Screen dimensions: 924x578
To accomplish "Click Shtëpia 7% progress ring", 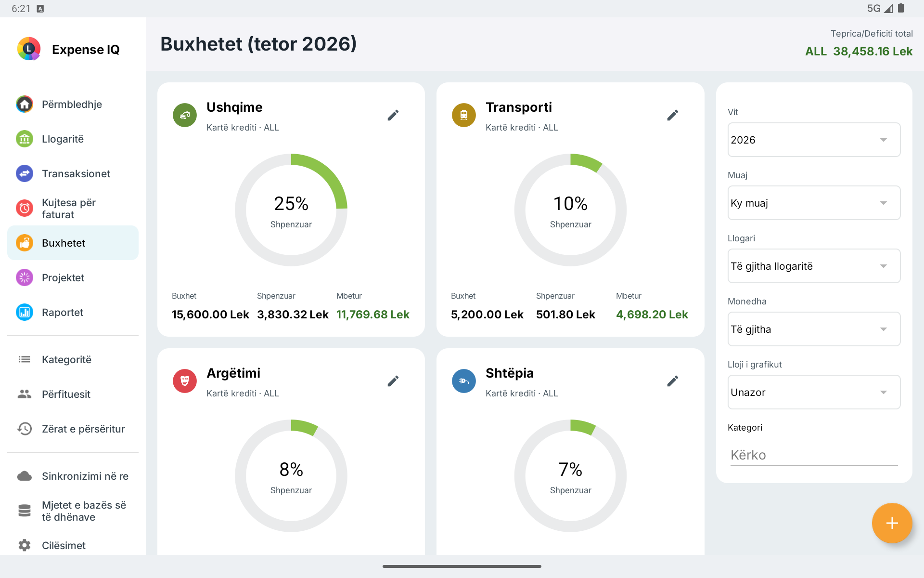I will tap(570, 476).
